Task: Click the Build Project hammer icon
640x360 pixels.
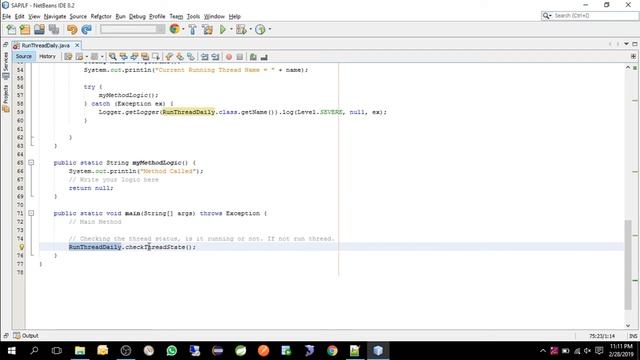Action: 192,29
